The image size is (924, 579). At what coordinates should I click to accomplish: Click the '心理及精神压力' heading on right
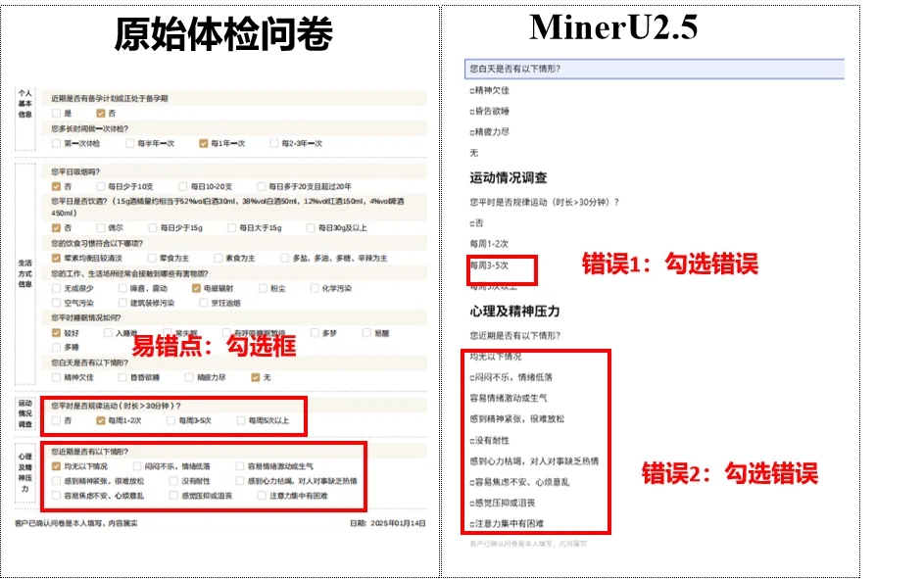(x=514, y=311)
